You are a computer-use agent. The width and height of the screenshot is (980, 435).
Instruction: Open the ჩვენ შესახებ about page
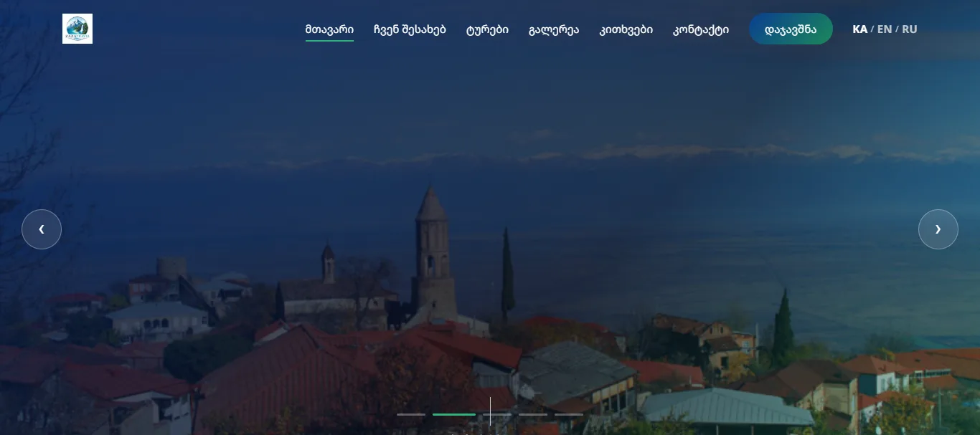[410, 29]
